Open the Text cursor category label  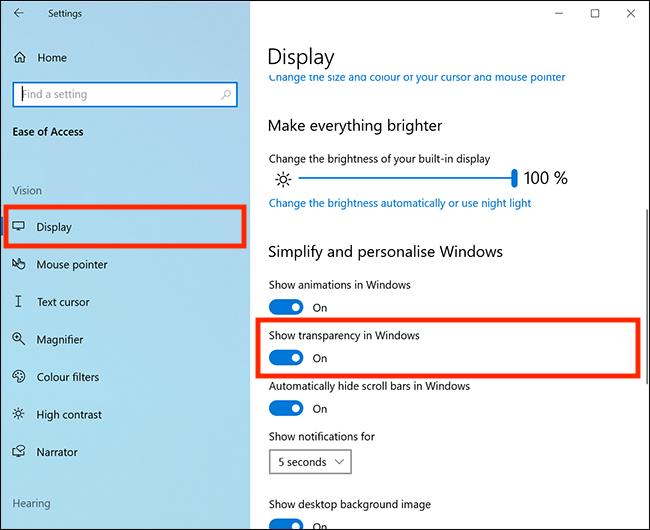pos(63,302)
